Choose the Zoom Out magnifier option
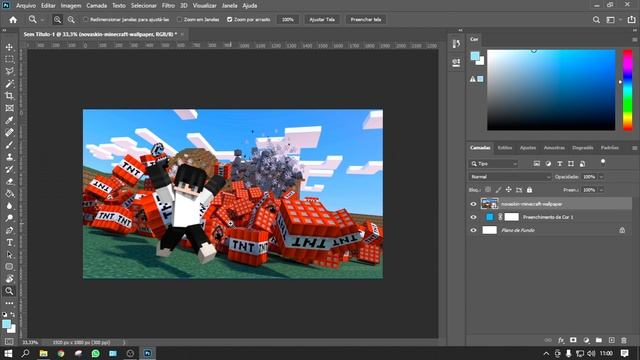Screen dimensions: 640x360 [x=71, y=20]
